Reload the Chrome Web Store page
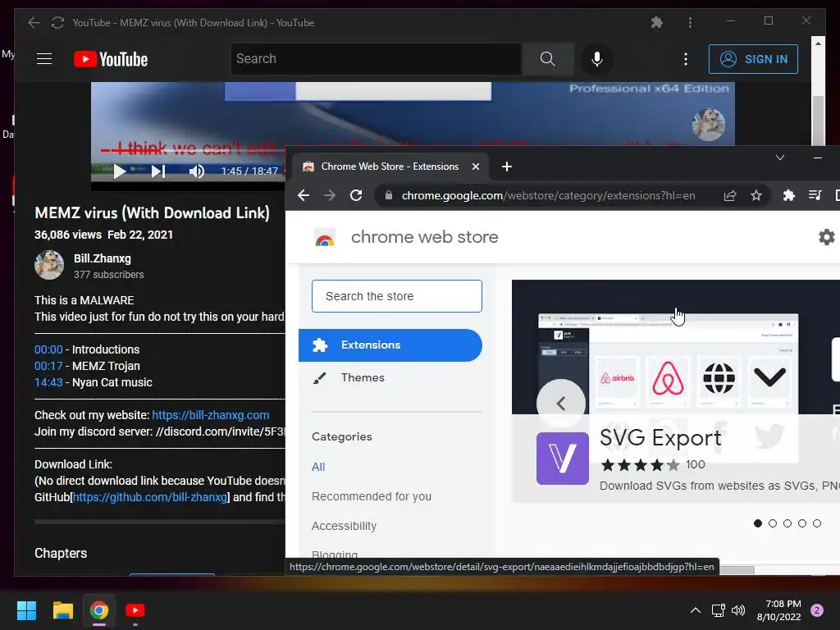 click(356, 195)
